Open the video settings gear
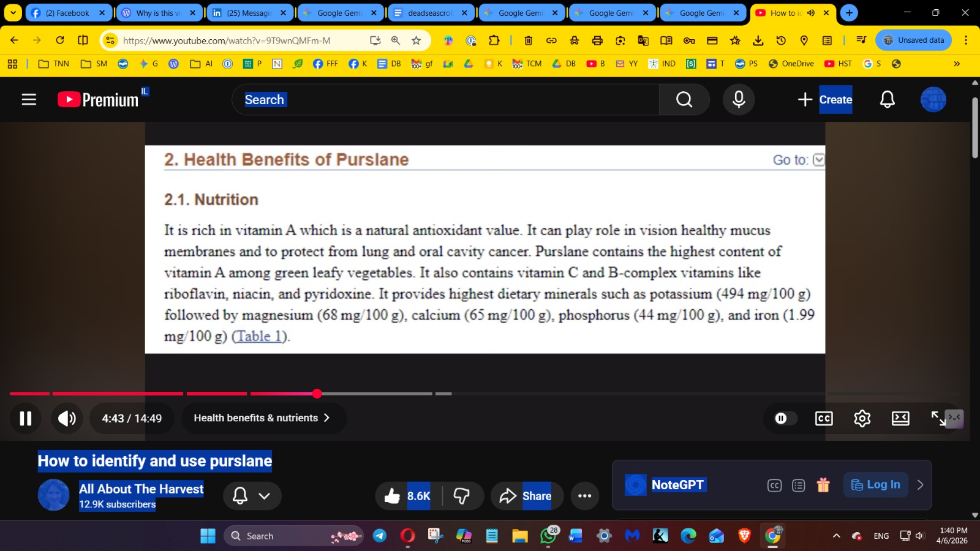This screenshot has height=551, width=980. coord(862,418)
